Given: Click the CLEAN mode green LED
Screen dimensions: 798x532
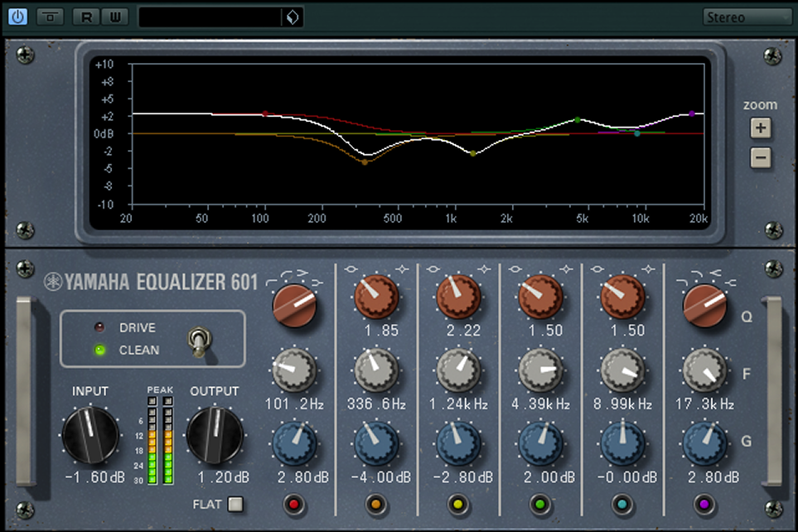Looking at the screenshot, I should point(99,350).
